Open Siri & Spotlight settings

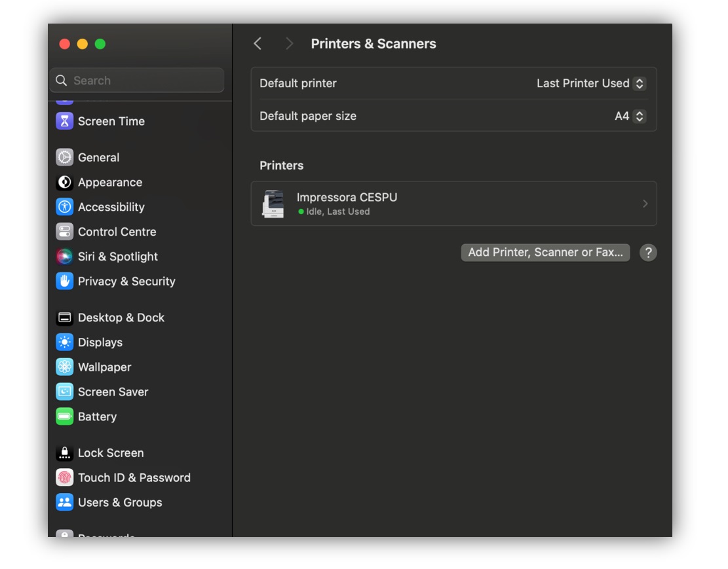[118, 256]
